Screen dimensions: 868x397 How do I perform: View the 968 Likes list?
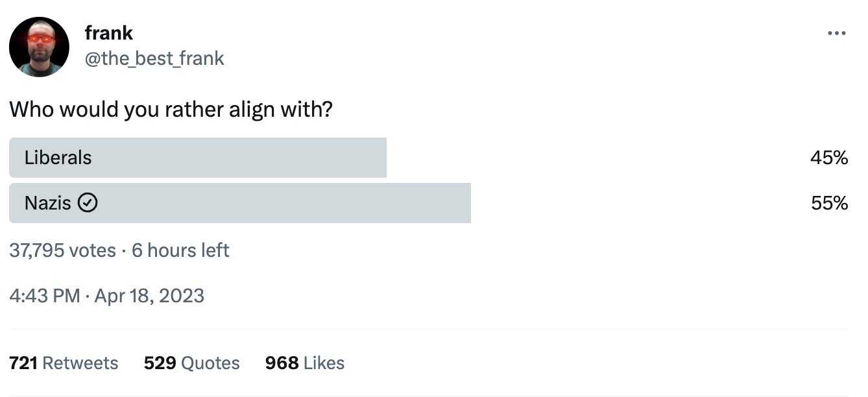point(305,363)
